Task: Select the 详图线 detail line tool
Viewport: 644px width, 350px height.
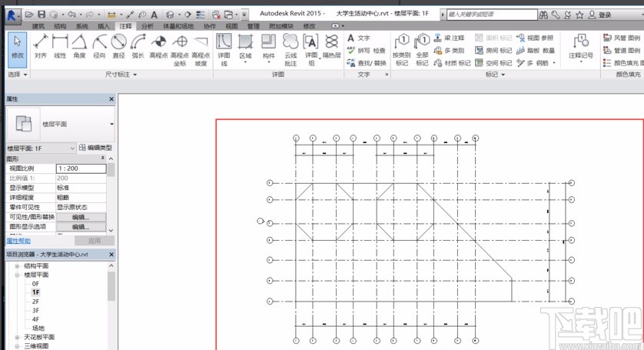Action: pos(224,50)
